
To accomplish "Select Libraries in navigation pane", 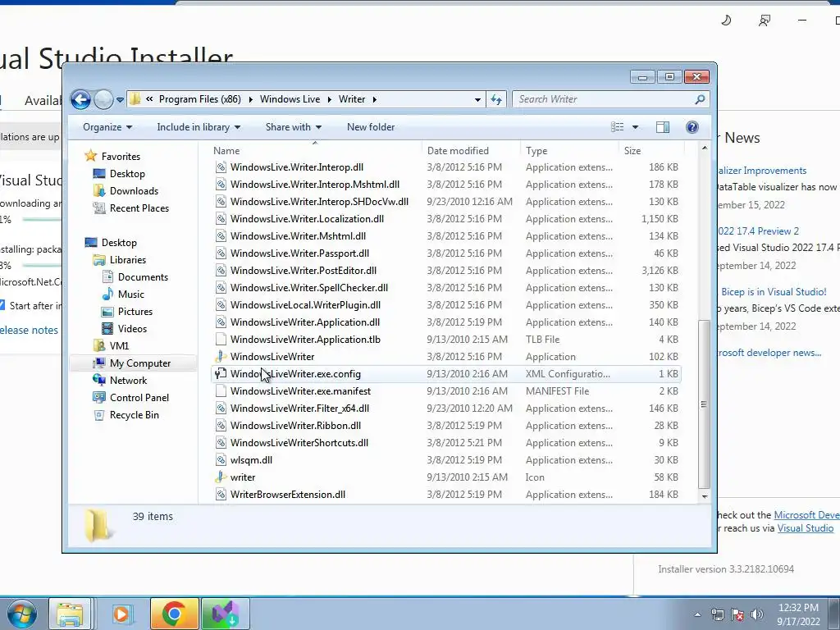I will pos(127,260).
